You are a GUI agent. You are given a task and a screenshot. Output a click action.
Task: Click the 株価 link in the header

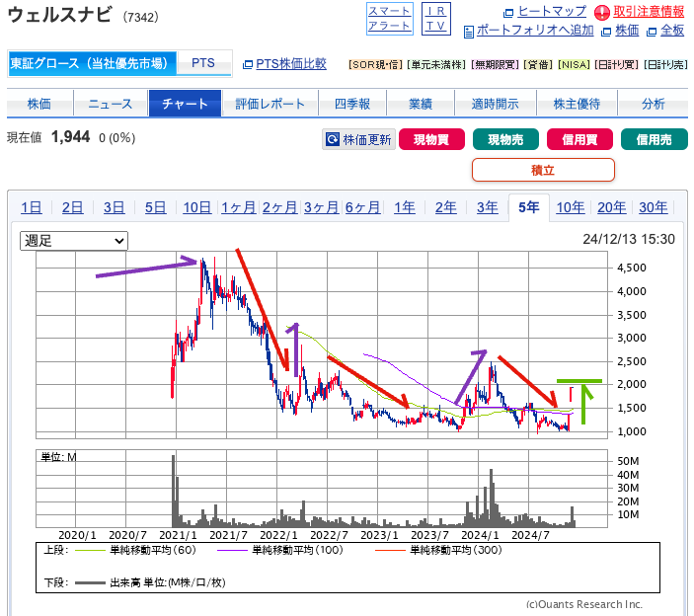click(627, 31)
